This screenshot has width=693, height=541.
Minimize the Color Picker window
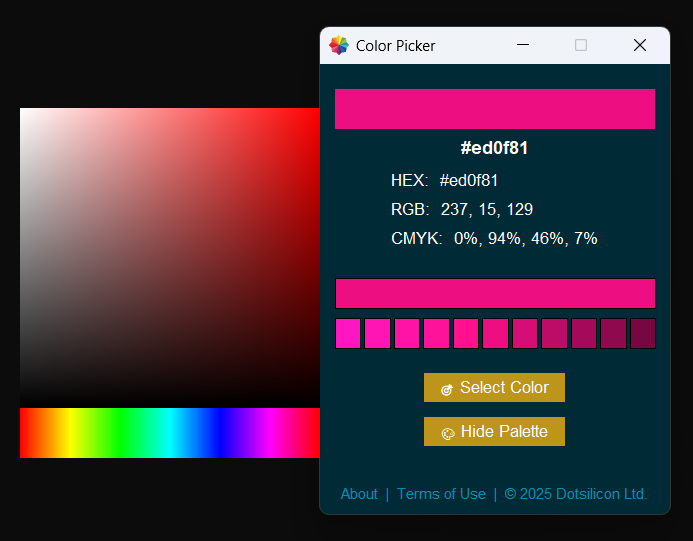pos(521,45)
